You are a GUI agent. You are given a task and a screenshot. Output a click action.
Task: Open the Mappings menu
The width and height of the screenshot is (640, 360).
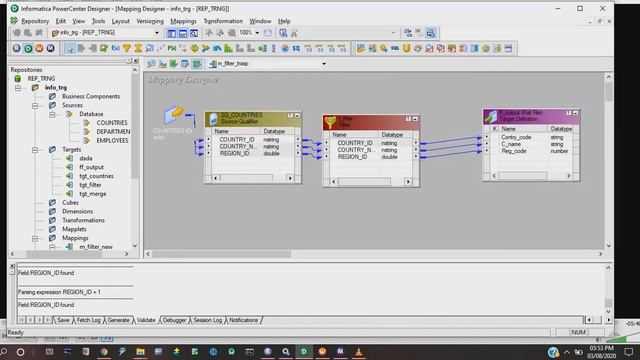click(183, 21)
